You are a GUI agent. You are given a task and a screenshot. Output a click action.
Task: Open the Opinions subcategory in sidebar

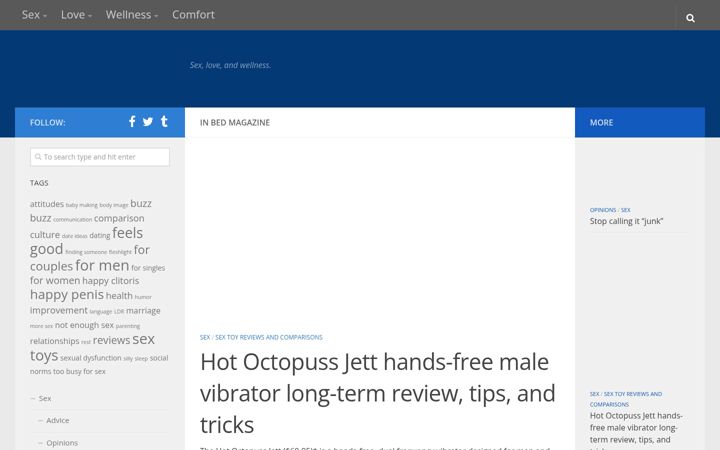click(x=62, y=443)
